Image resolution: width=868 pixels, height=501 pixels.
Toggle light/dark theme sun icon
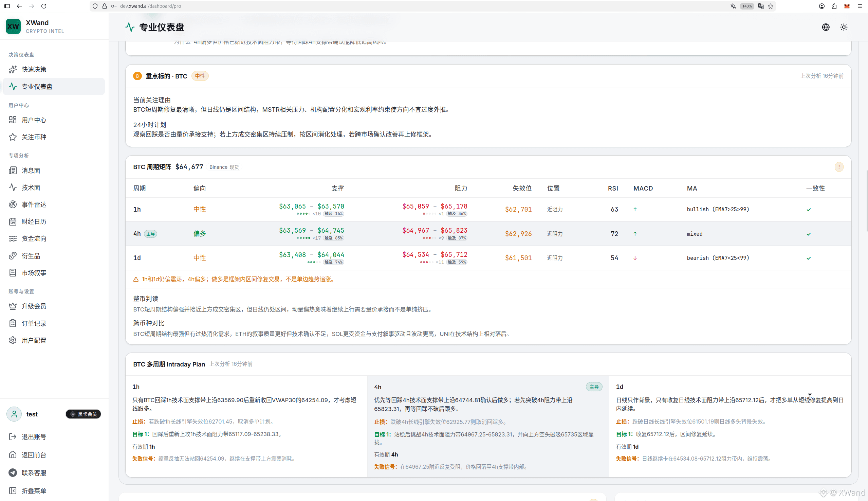pos(844,27)
